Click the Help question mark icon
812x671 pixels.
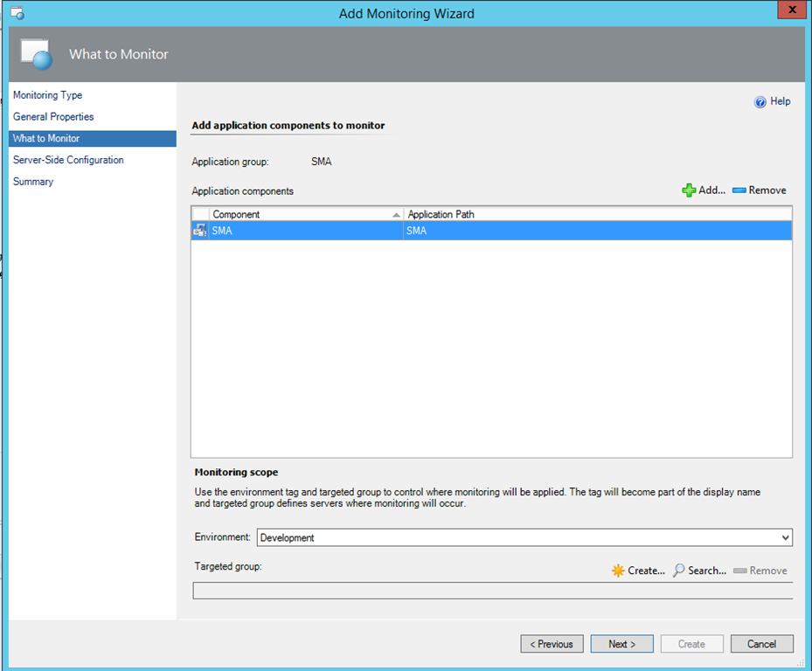click(760, 102)
